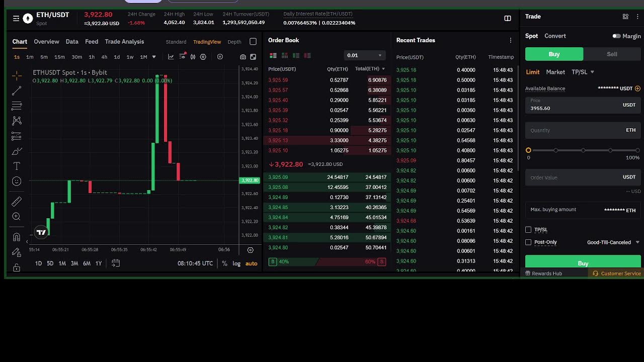Screen dimensions: 644x362
Task: Toggle percentage scale on chart
Action: point(224,263)
